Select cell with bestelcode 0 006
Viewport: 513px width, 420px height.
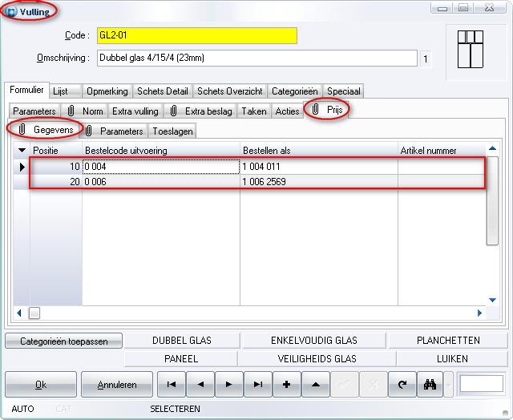161,182
